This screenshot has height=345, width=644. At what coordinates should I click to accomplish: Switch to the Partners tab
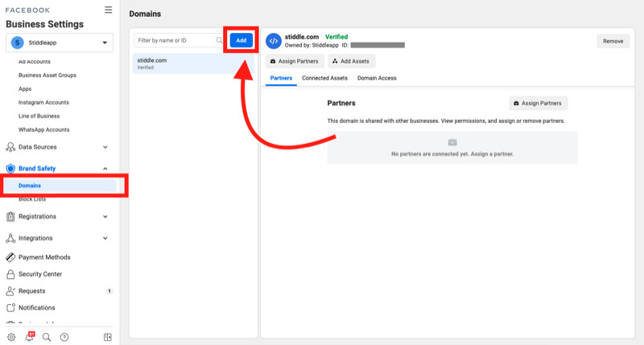pyautogui.click(x=281, y=78)
